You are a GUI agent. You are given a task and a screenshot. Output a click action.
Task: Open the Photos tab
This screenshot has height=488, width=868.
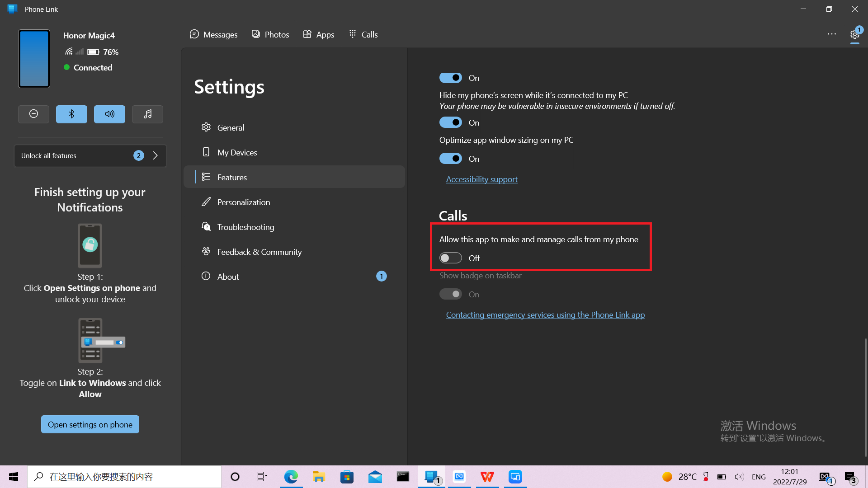pyautogui.click(x=270, y=34)
